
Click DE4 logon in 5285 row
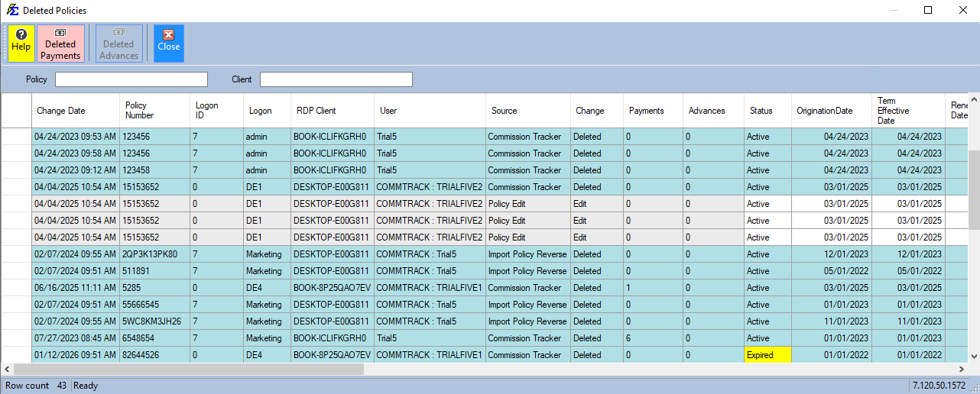[x=268, y=288]
